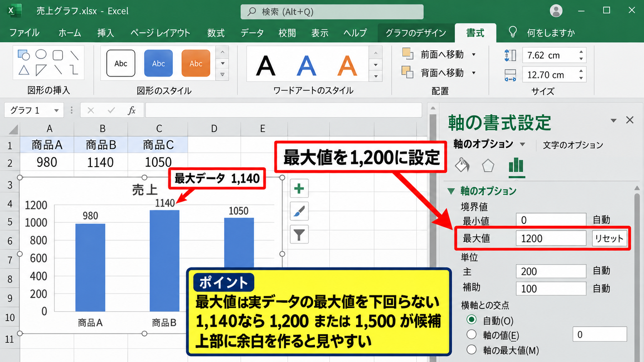Click the lightbulb 何をしますか icon

click(513, 32)
